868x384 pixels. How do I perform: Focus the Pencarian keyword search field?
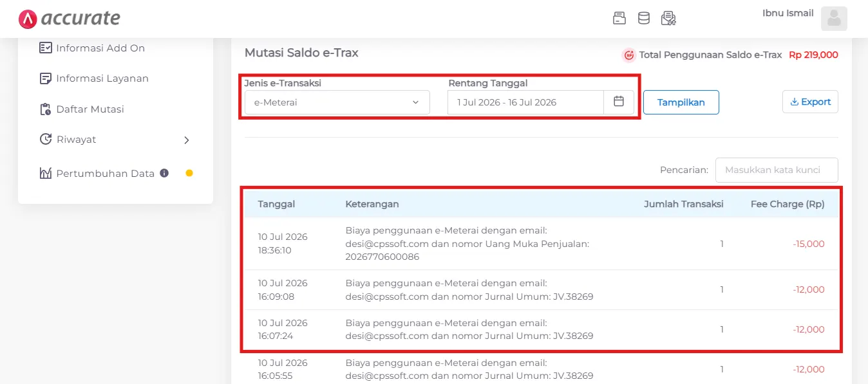(777, 170)
